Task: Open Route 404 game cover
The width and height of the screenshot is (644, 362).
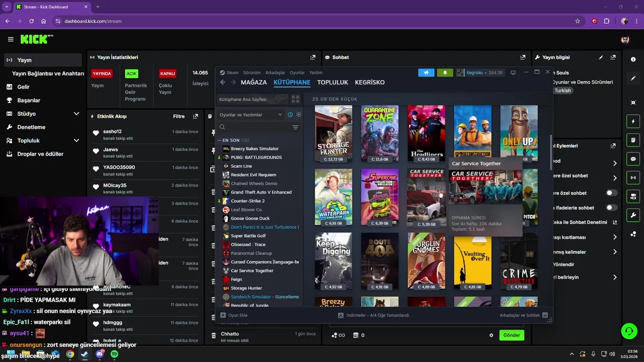Action: point(380,261)
